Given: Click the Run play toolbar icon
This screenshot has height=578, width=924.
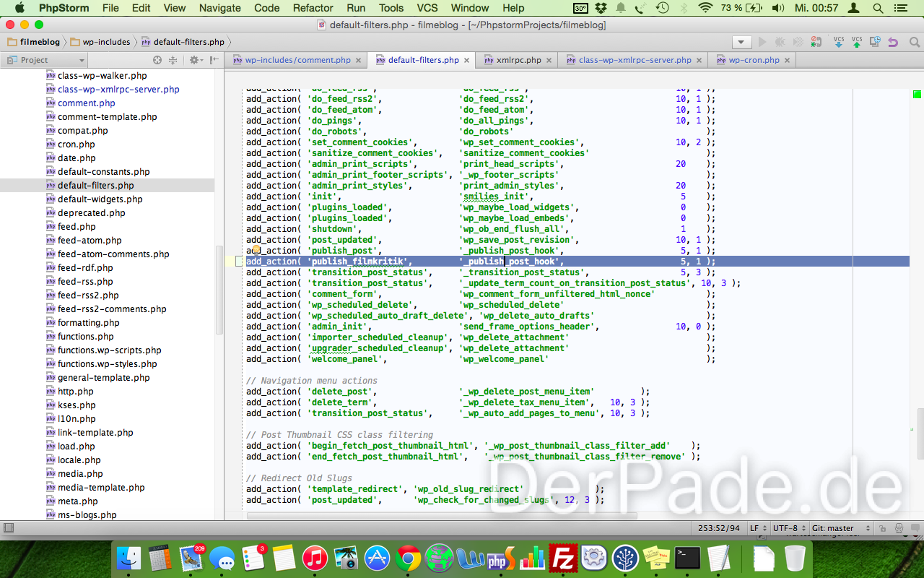Looking at the screenshot, I should (763, 42).
